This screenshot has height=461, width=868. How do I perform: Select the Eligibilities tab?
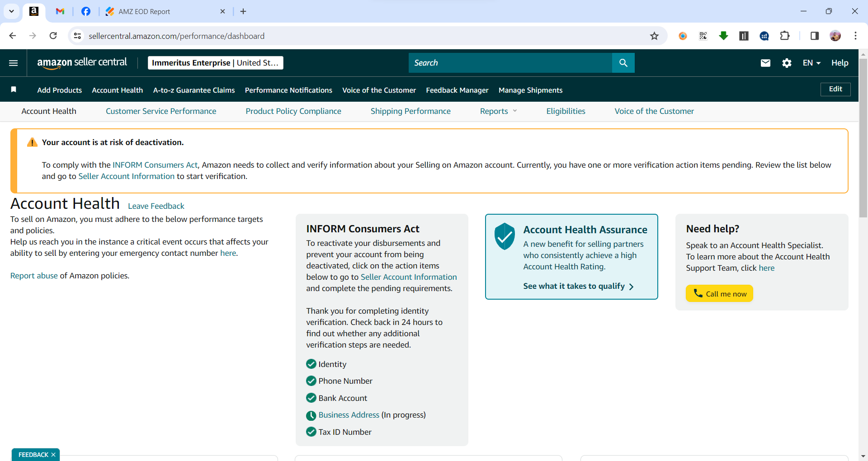[x=566, y=111]
